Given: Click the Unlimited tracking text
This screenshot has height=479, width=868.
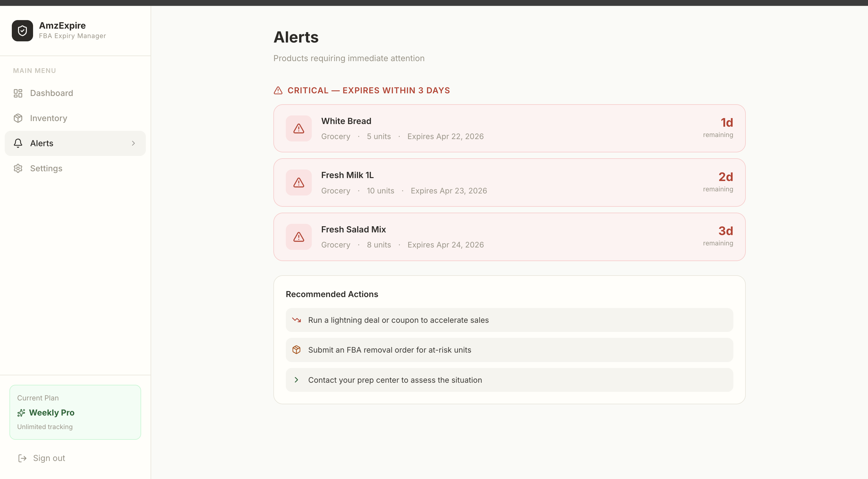Looking at the screenshot, I should point(45,427).
